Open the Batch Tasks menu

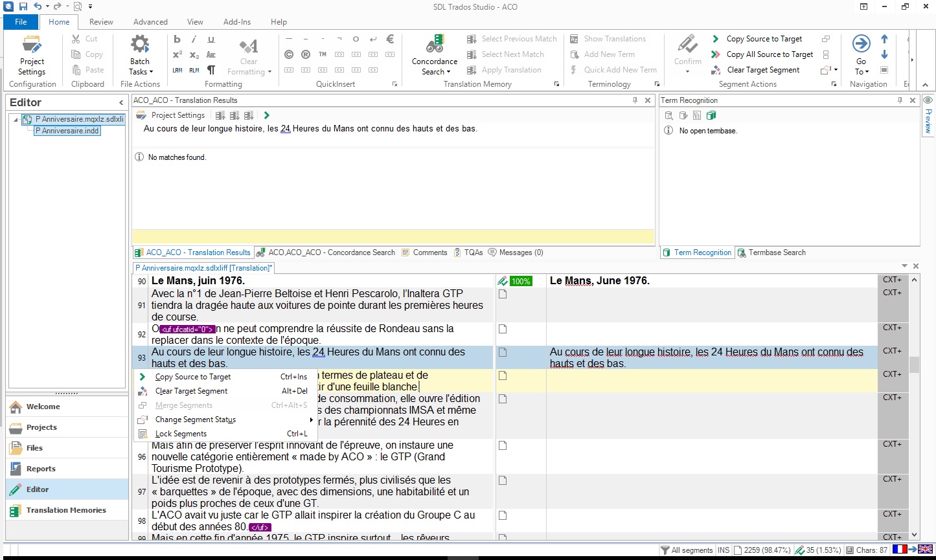click(x=140, y=55)
